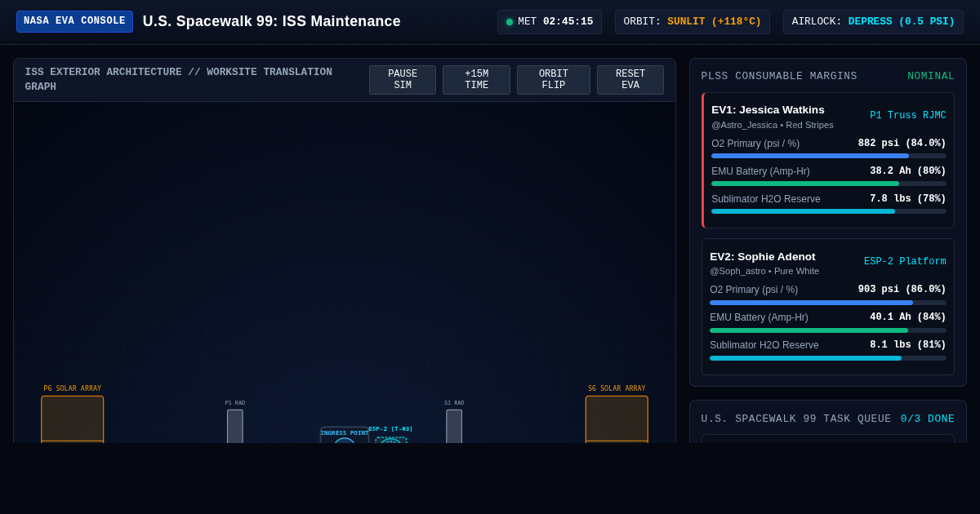Screen dimensions: 980x514
Task: Click U.S. SPACEWALK 99 TASK QUEUE heading
Action: [x=796, y=419]
